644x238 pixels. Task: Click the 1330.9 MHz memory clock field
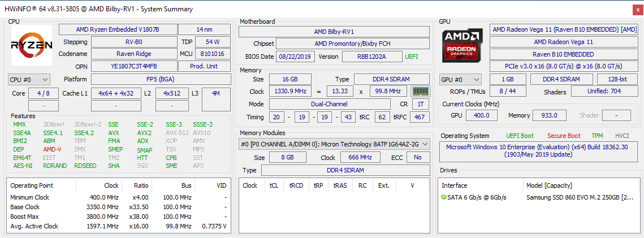click(x=290, y=92)
